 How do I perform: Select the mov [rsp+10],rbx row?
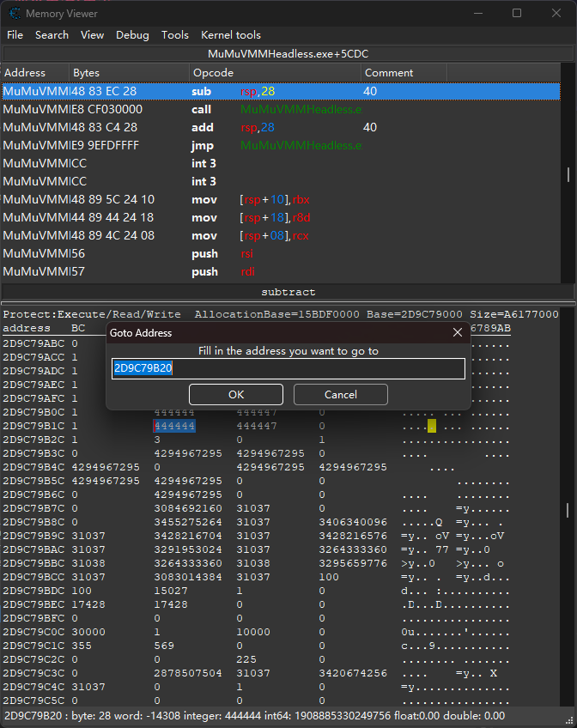(281, 200)
